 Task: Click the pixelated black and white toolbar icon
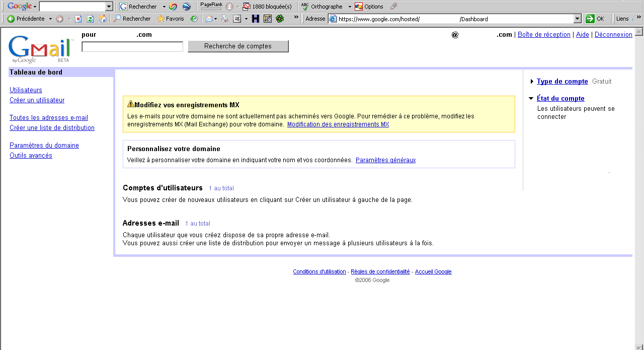click(x=268, y=19)
